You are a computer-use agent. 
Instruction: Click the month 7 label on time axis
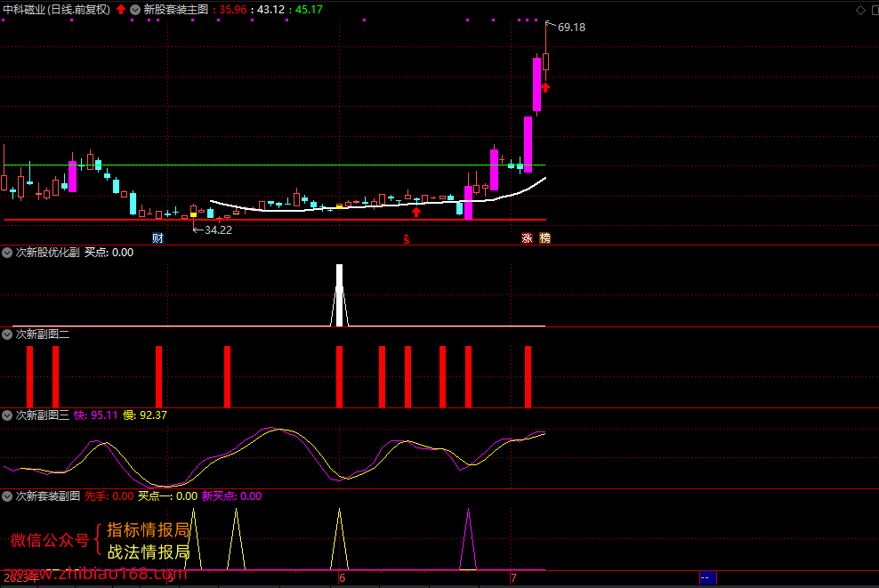click(x=514, y=578)
